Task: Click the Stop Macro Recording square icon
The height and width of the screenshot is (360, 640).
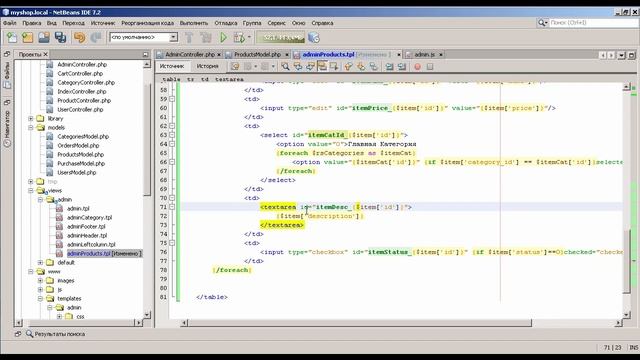Action: [430, 66]
